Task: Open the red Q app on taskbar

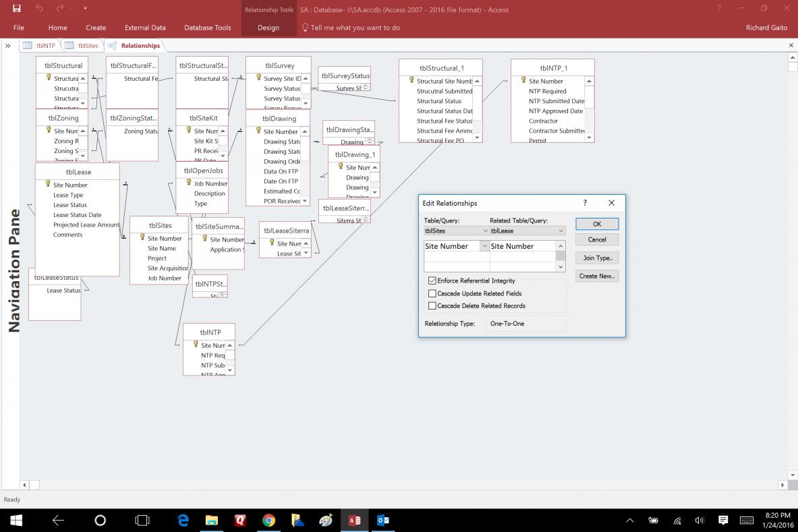Action: [240, 520]
